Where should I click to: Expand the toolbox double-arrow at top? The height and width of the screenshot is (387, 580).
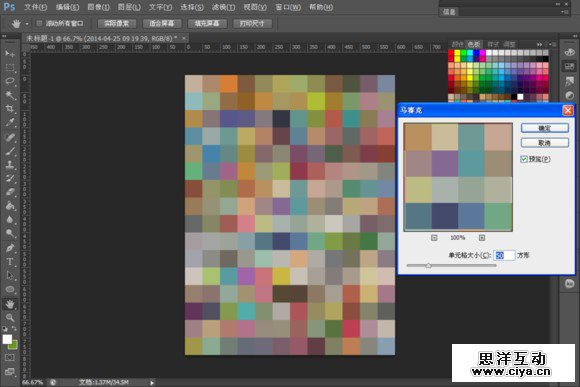(4, 36)
